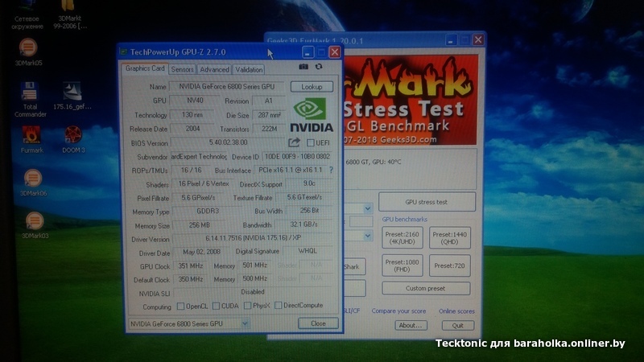Minimize the GPU-Z window

[x=308, y=52]
